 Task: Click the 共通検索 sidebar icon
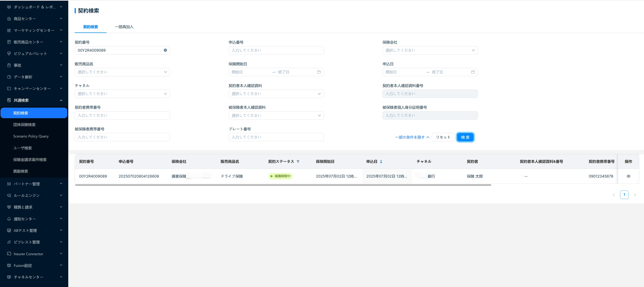click(9, 100)
